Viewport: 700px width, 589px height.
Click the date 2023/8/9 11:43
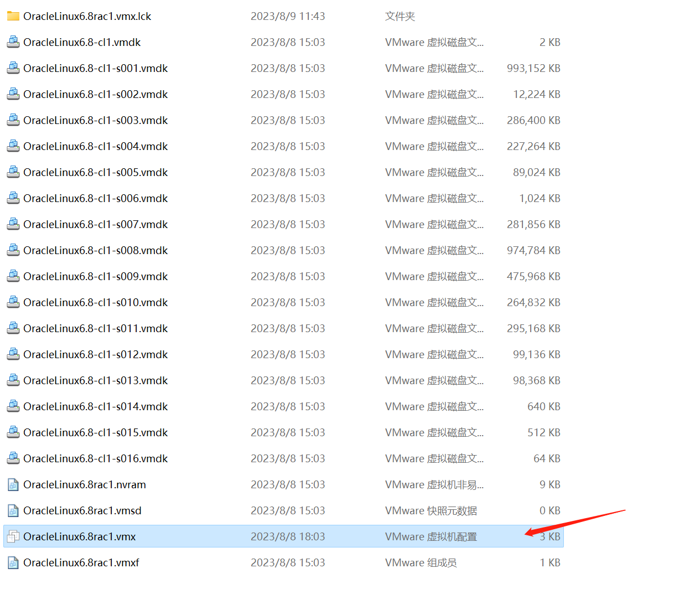click(x=288, y=16)
